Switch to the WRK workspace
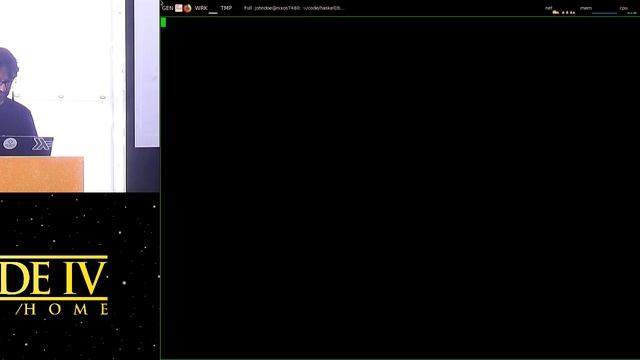Screen dimensions: 640x360 point(201,8)
